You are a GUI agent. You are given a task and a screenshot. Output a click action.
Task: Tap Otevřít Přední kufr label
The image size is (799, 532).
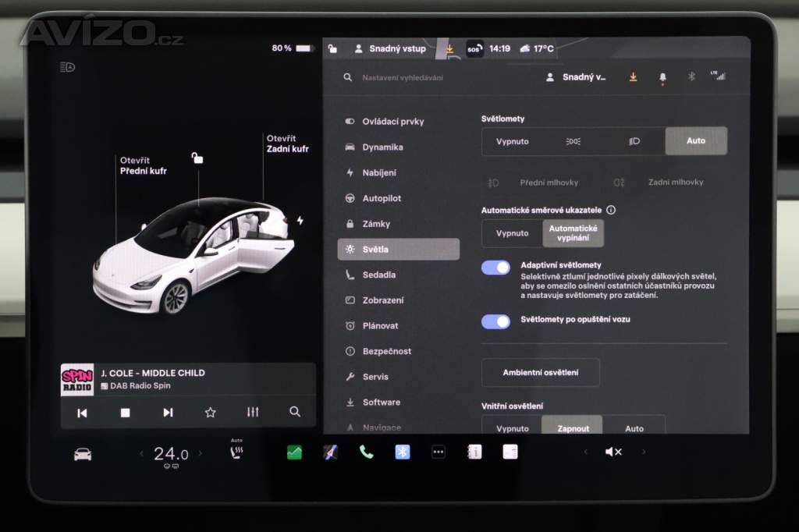click(143, 165)
